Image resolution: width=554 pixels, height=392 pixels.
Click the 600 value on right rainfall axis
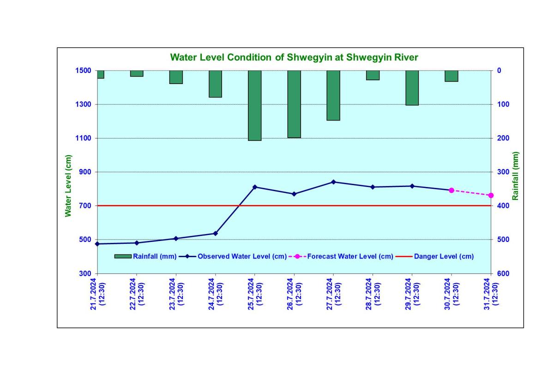coord(503,273)
